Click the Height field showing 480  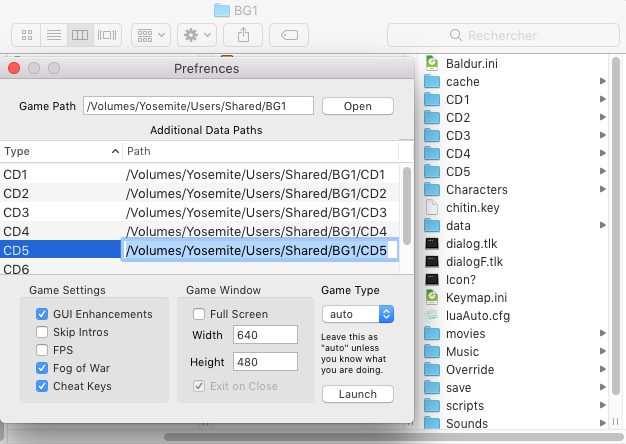click(265, 362)
